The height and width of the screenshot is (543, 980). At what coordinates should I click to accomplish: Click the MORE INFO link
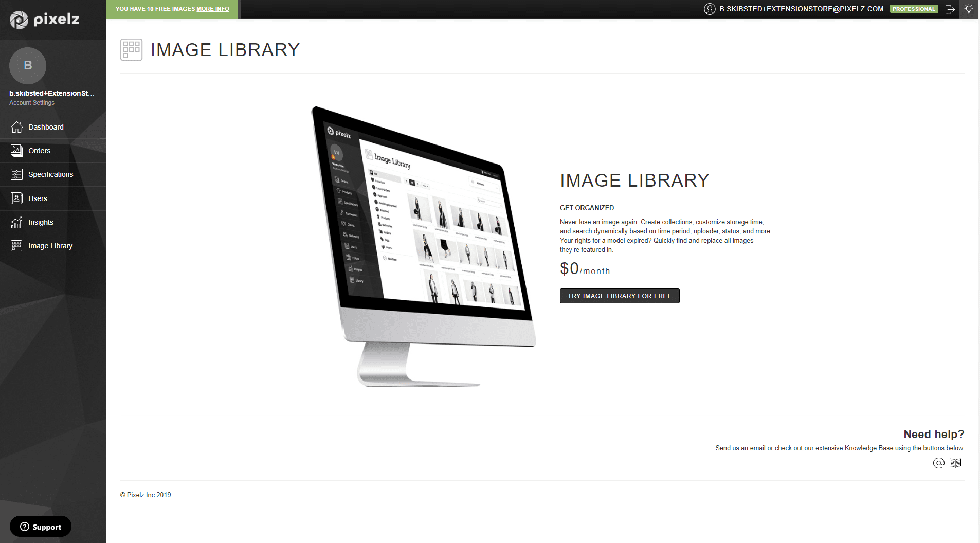(213, 9)
